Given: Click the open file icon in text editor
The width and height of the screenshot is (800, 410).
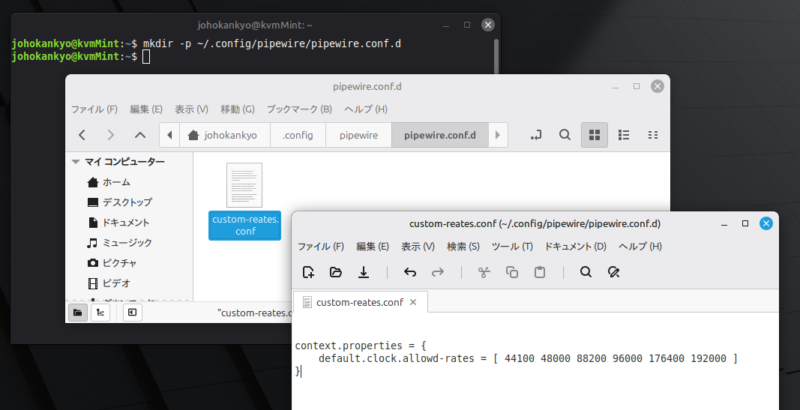Looking at the screenshot, I should 336,272.
